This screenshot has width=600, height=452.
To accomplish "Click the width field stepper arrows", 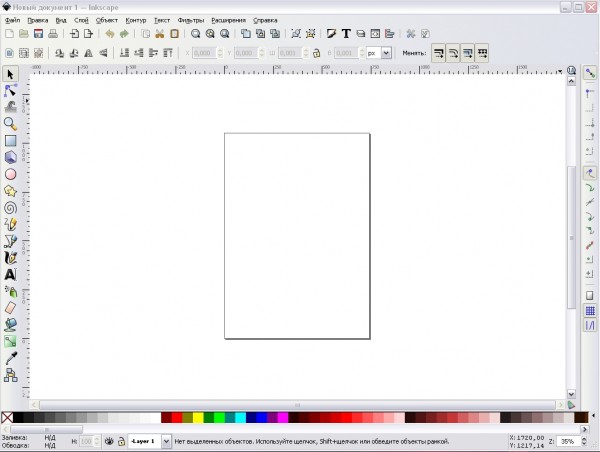I will (305, 53).
